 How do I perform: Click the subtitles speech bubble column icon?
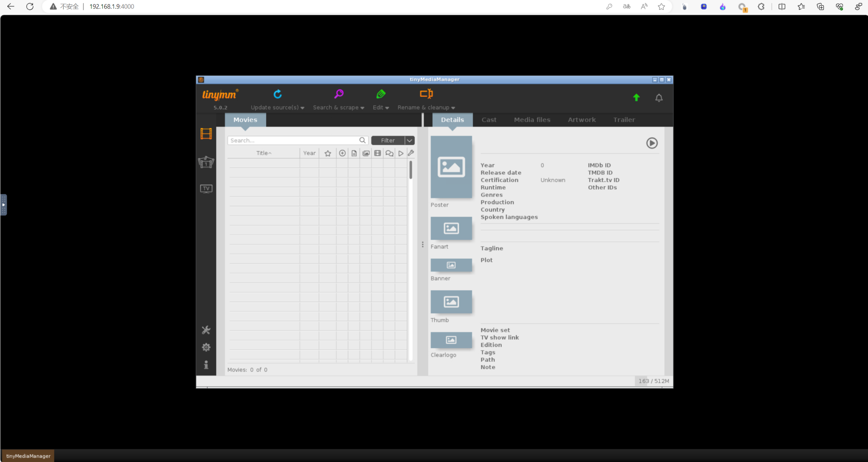(389, 153)
